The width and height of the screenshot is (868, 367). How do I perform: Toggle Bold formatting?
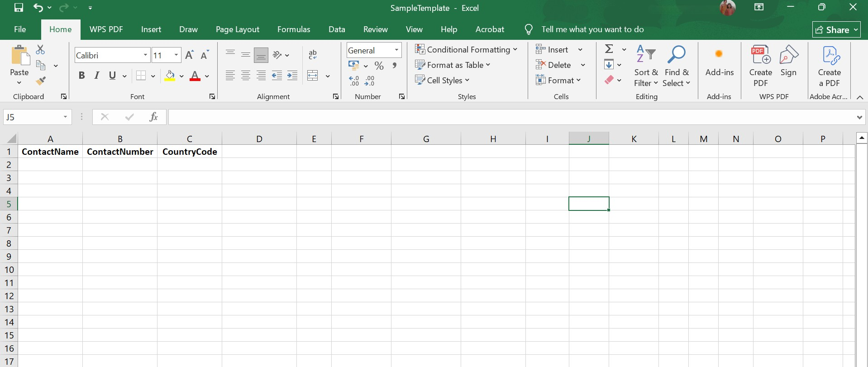tap(81, 76)
